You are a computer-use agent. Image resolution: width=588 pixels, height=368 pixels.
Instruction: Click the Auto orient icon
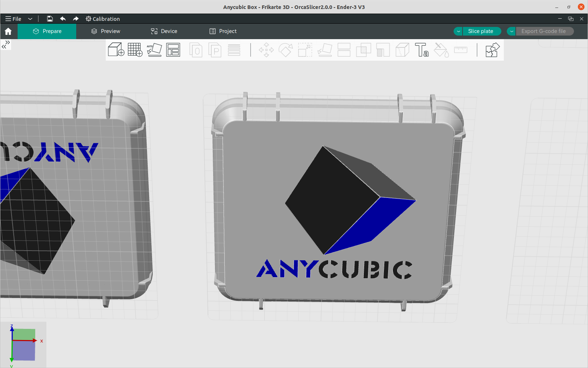(154, 50)
